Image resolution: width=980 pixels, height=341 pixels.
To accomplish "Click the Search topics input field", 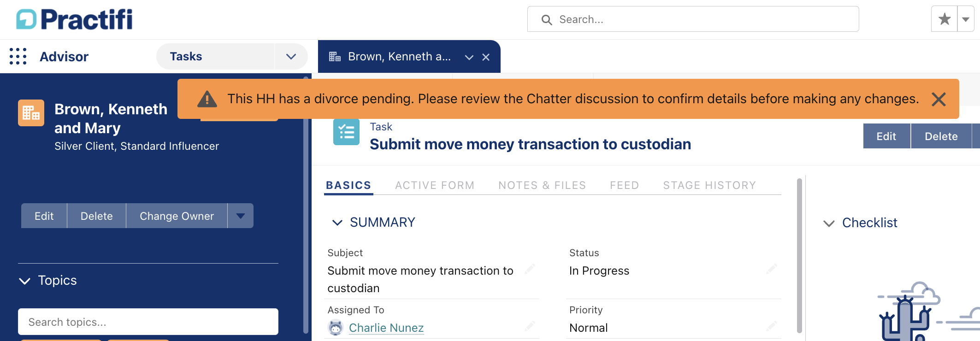I will coord(148,322).
